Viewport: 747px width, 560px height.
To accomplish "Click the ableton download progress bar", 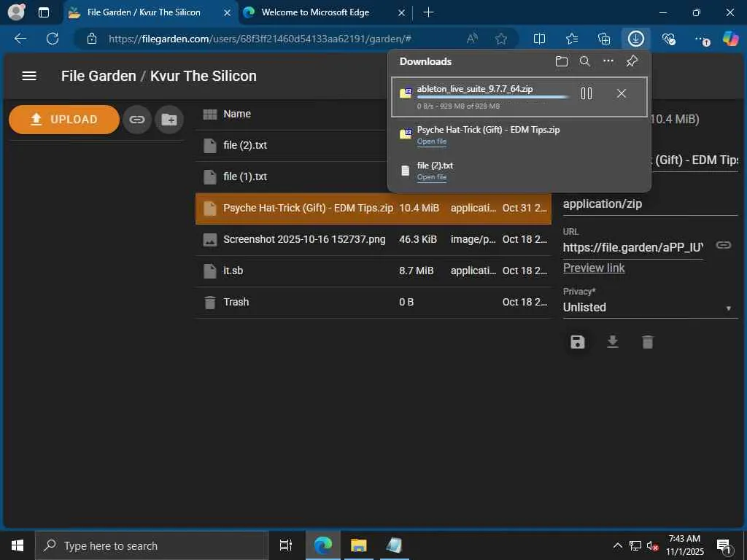I will (494, 97).
